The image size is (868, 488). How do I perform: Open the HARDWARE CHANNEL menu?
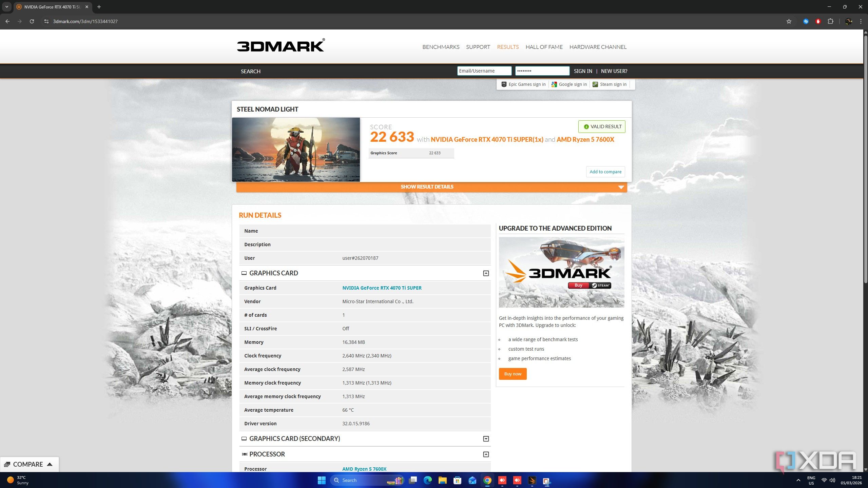point(598,47)
